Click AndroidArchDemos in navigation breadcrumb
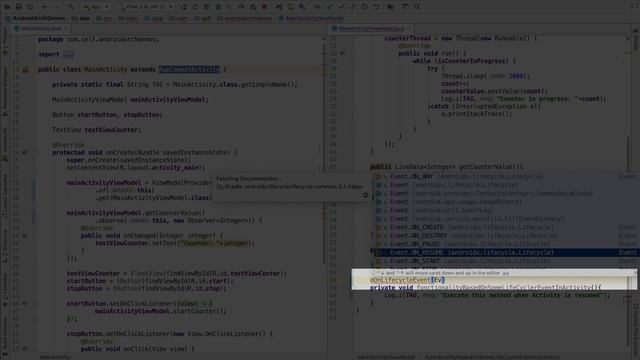 coord(36,18)
